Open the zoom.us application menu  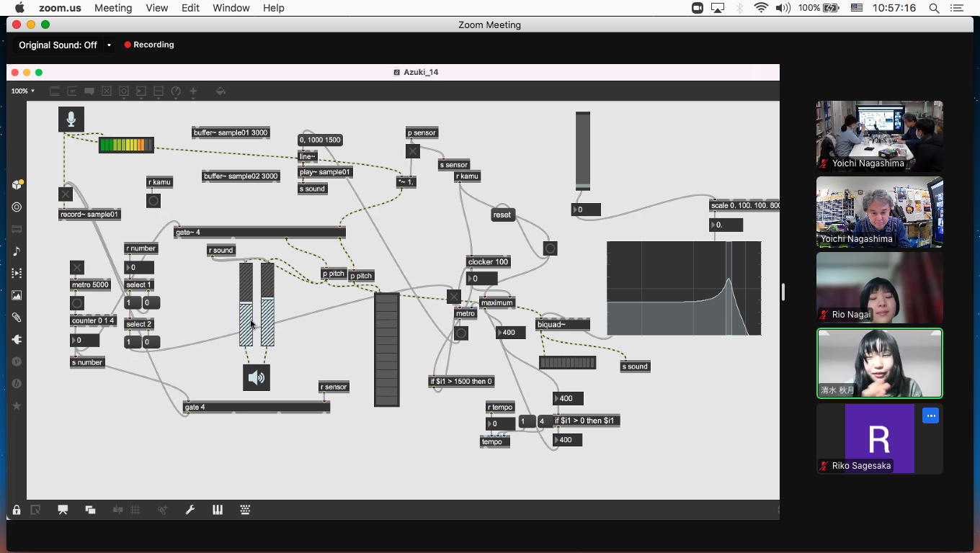[x=61, y=8]
